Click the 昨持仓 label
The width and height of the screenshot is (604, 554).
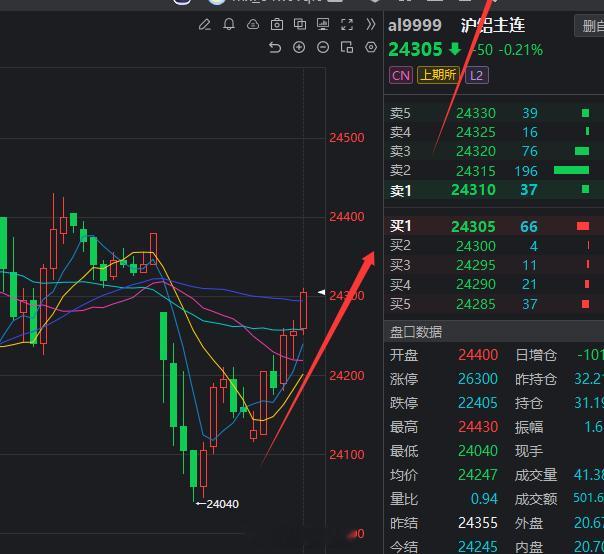click(536, 379)
